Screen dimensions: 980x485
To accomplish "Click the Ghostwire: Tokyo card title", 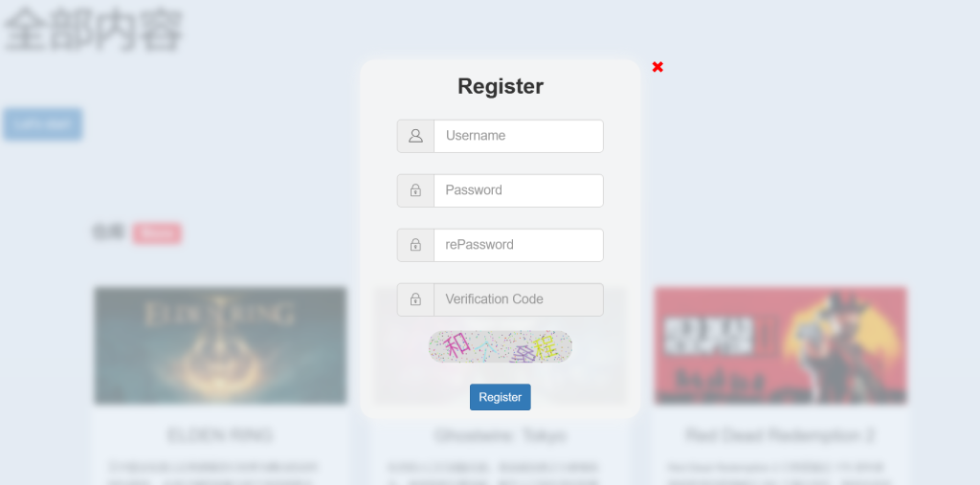I will [x=500, y=436].
